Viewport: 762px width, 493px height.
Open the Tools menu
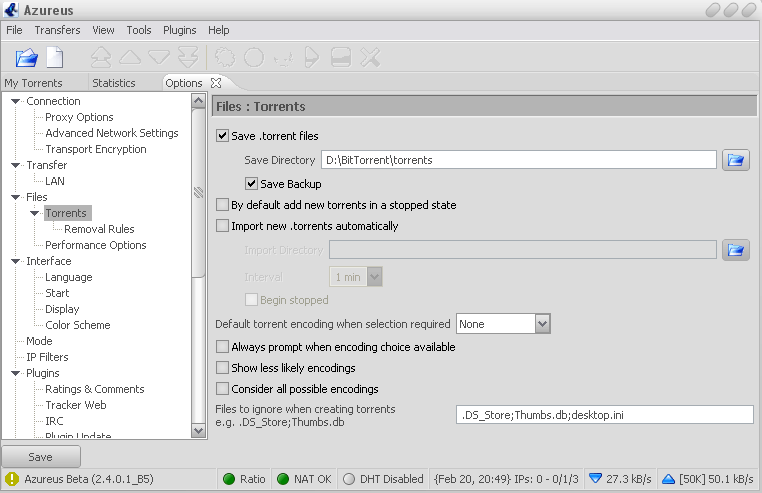tap(139, 30)
